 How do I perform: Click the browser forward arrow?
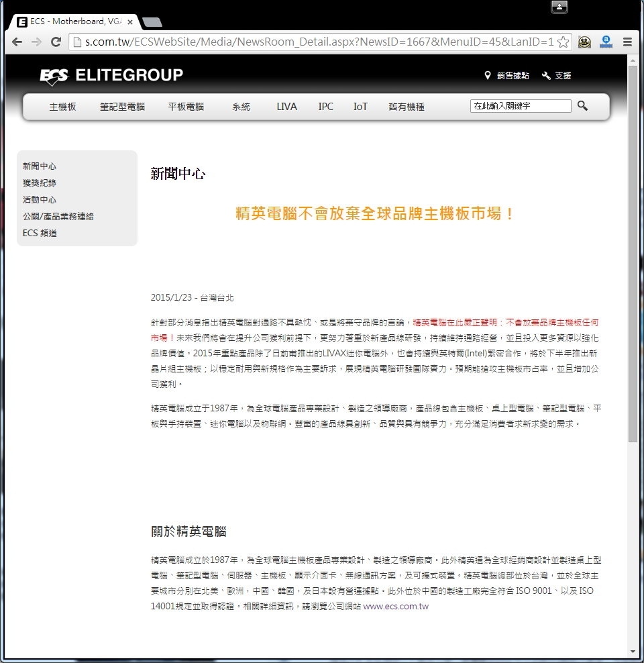(36, 42)
